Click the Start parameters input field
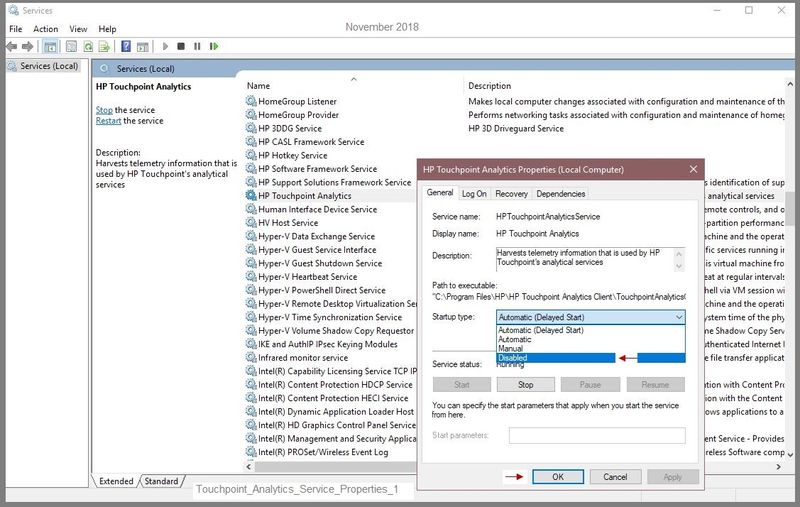Viewport: 800px width, 507px height. point(597,436)
